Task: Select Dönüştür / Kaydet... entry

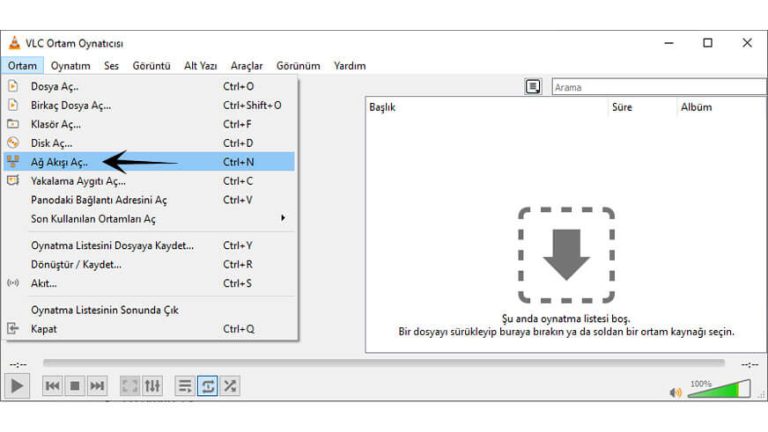Action: tap(149, 264)
